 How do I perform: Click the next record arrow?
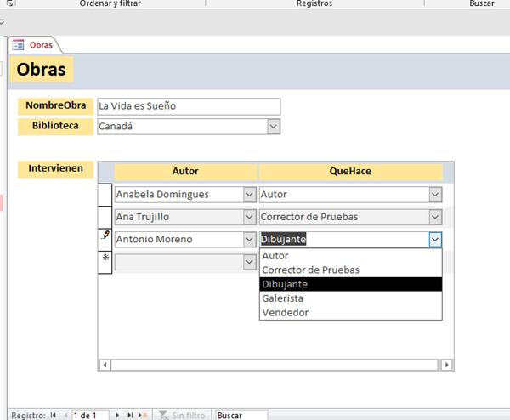pos(117,415)
